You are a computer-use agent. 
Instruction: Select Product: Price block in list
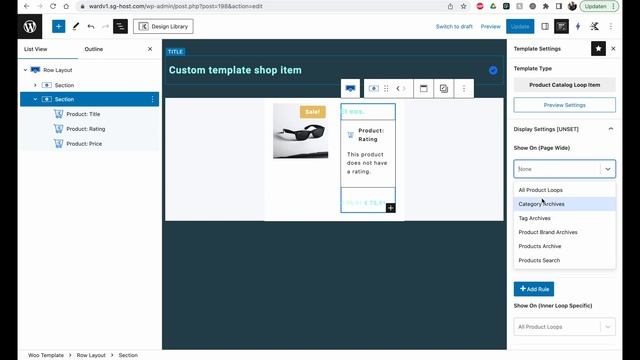[x=84, y=144]
